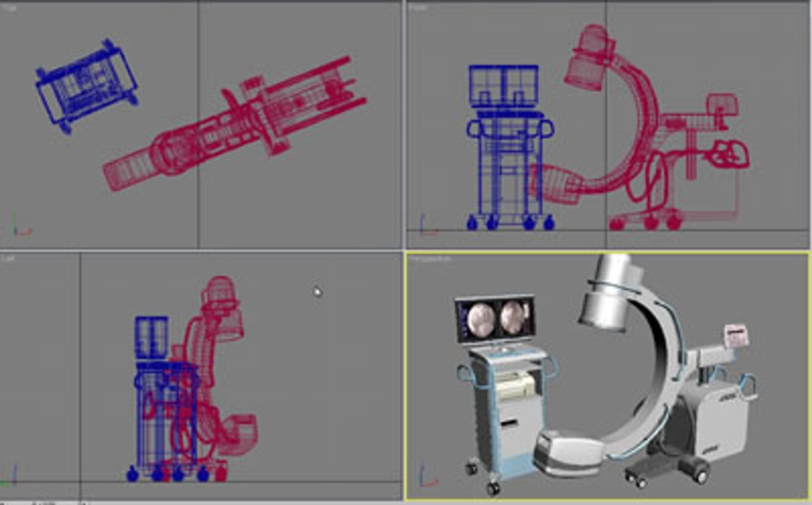Click the image intensifier at the C-arm top
Viewport: 812px width, 505px height.
[608, 295]
